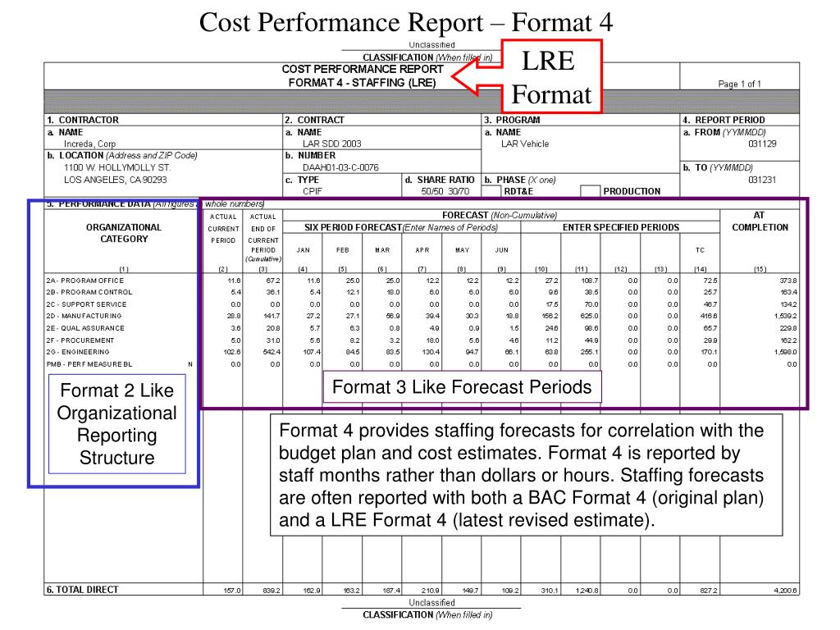Select row '2A - PROGRAM OFFICE'

[x=422, y=281]
